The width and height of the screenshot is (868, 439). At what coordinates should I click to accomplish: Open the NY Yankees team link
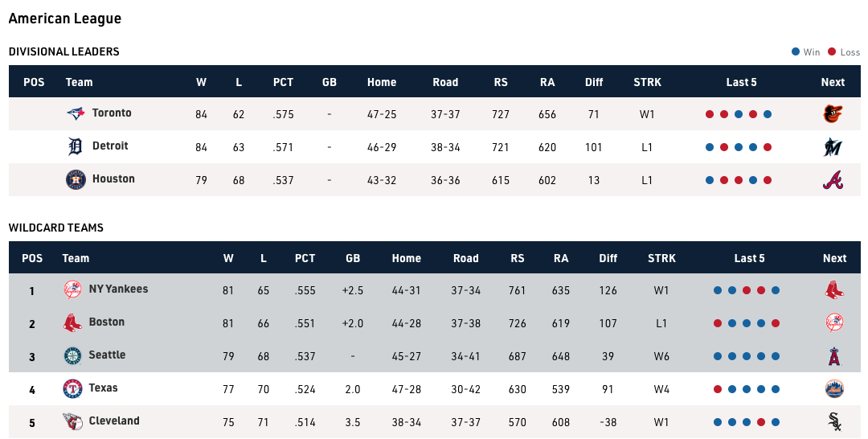click(x=118, y=289)
